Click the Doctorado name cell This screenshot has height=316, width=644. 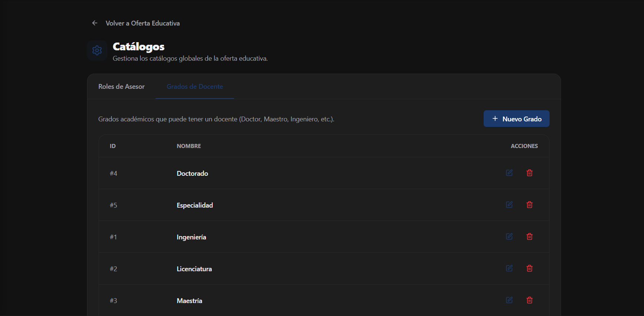(x=192, y=174)
